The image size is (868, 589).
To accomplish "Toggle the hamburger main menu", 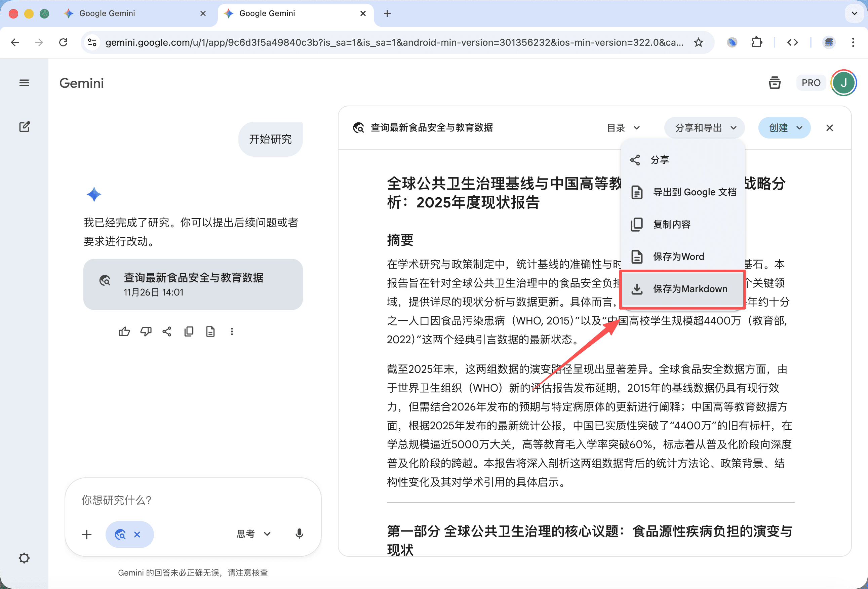I will (x=24, y=83).
